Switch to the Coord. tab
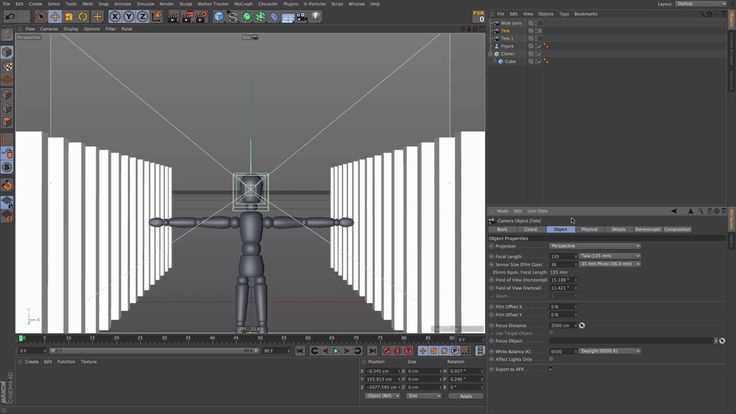The height and width of the screenshot is (414, 736). [x=531, y=230]
